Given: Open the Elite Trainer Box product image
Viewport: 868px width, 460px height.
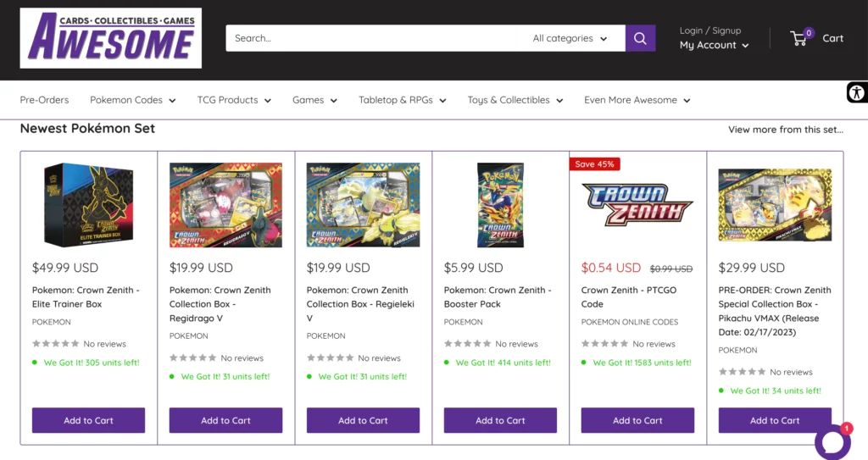Looking at the screenshot, I should (88, 205).
